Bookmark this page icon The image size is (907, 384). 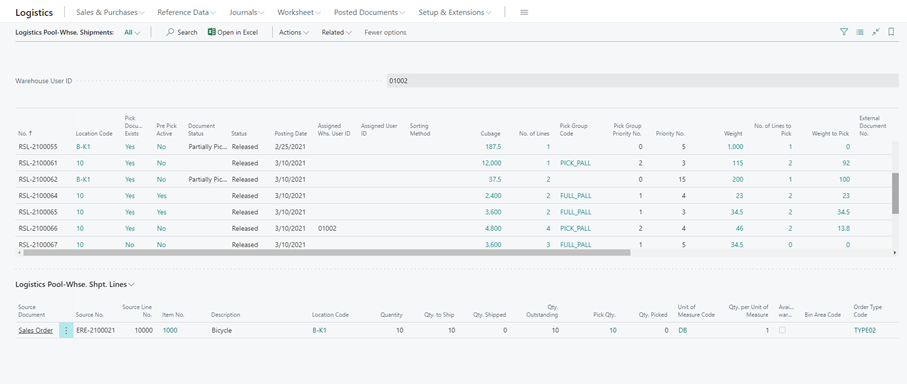click(891, 32)
